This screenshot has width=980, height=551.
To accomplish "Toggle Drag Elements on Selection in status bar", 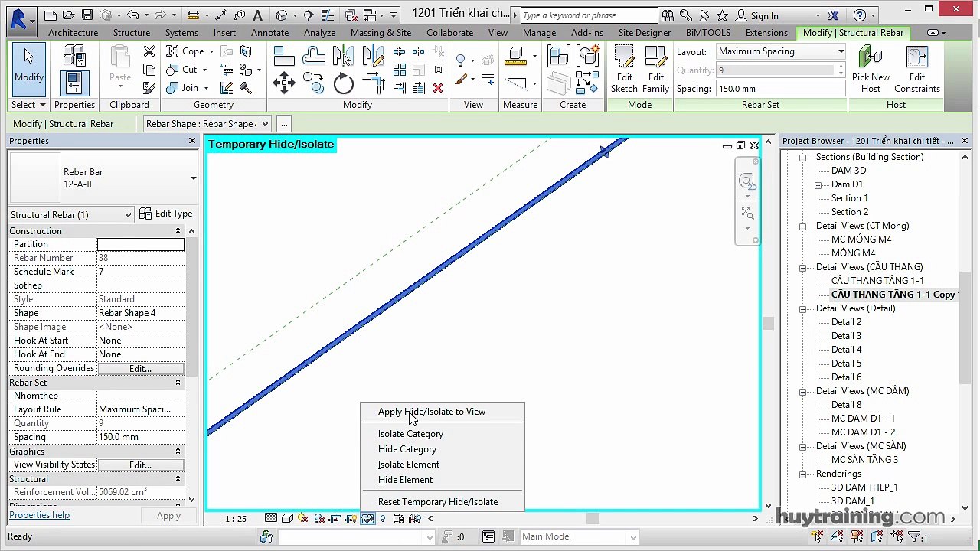I will [898, 536].
